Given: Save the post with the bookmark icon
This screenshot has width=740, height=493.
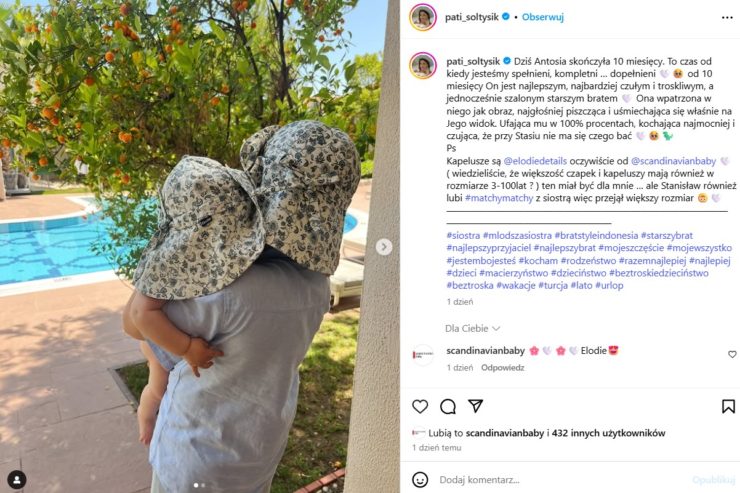Looking at the screenshot, I should [x=728, y=406].
